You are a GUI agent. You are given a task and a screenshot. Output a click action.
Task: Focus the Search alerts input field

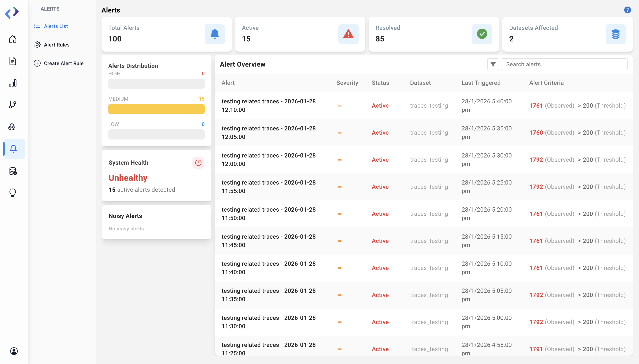[564, 64]
